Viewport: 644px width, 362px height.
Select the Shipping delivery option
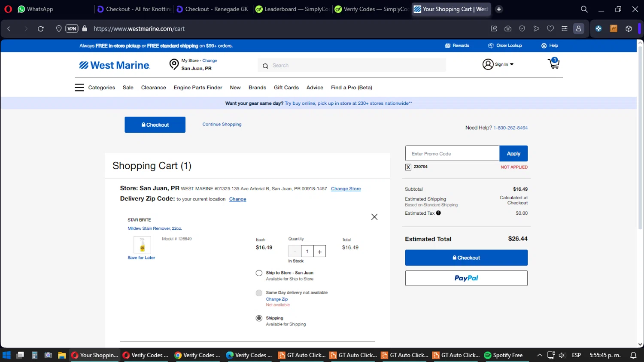[x=259, y=318]
